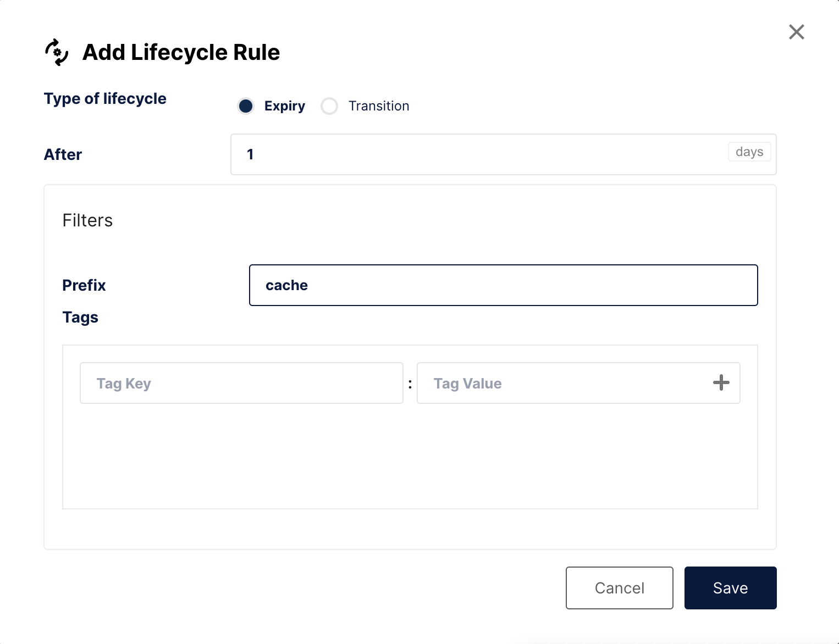Close the Add Lifecycle Rule dialog

click(796, 32)
